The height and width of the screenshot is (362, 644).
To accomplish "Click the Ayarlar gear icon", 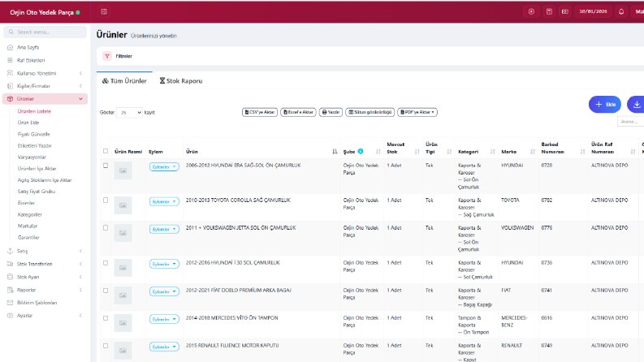I will (x=10, y=315).
